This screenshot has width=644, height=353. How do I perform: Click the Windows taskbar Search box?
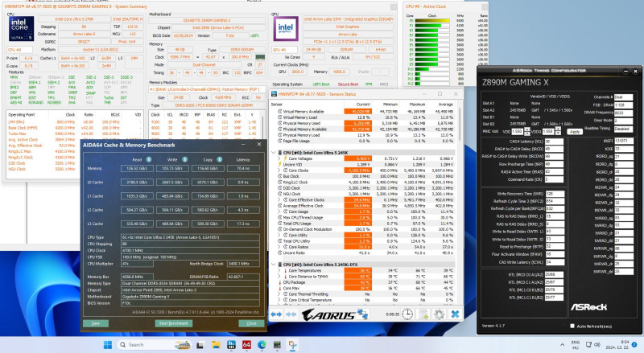pos(154,345)
